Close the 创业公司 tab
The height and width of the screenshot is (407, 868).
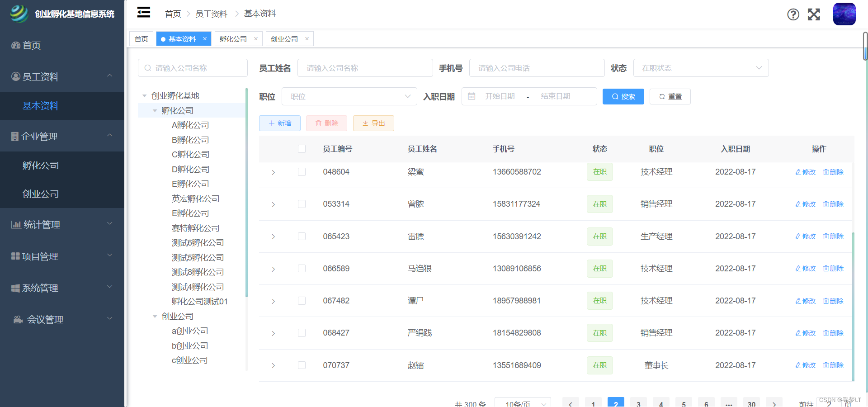pyautogui.click(x=307, y=39)
